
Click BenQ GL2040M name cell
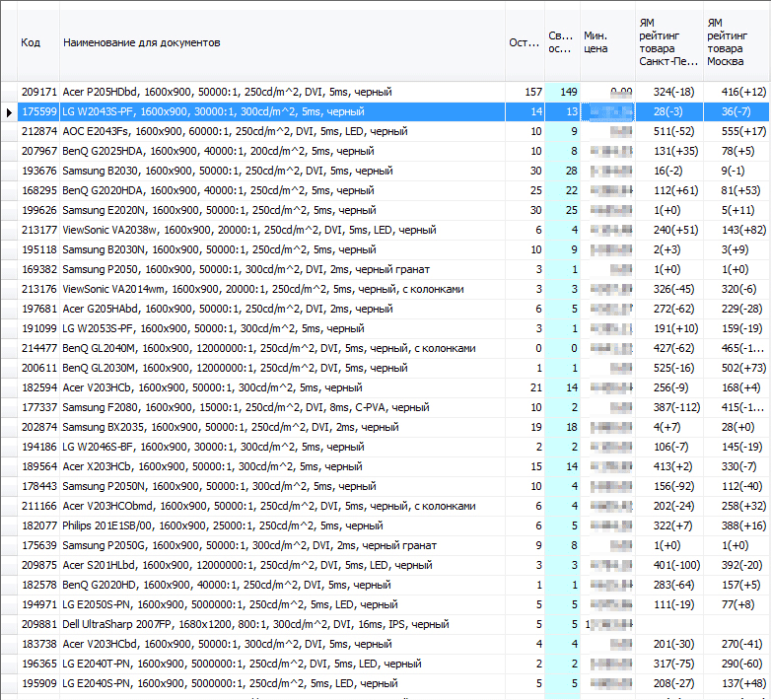click(x=282, y=348)
